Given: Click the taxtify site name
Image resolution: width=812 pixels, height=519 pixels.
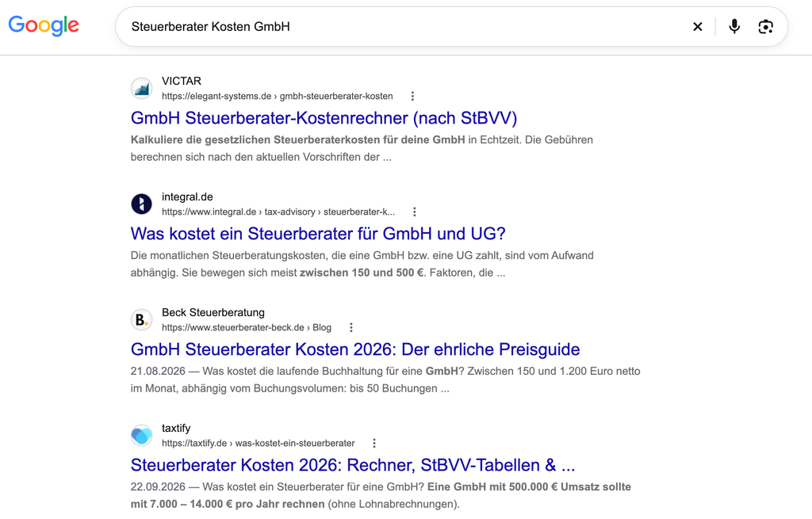Looking at the screenshot, I should [x=176, y=429].
